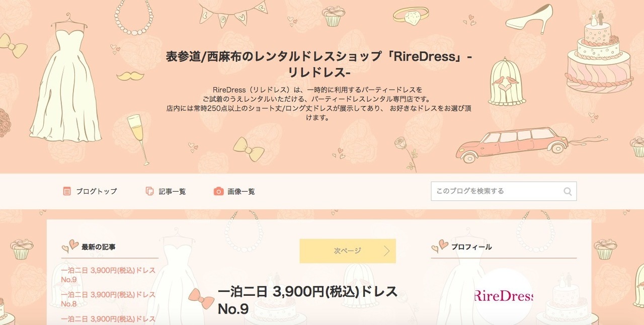Click the ribbon bow icon beside article title
Screen dimensions: 644x325
click(201, 298)
